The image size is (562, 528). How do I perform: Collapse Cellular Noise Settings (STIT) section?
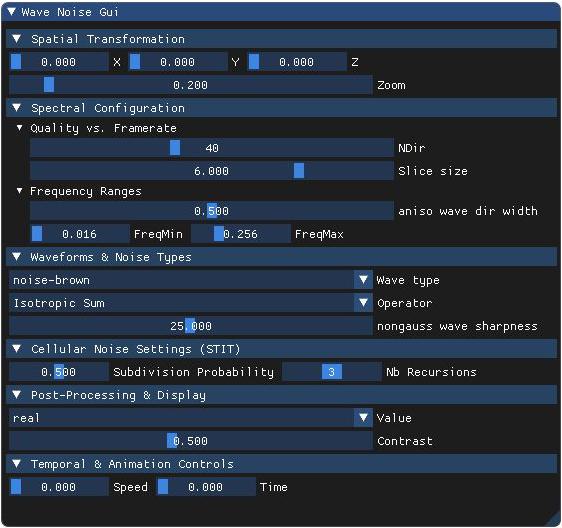[16, 348]
